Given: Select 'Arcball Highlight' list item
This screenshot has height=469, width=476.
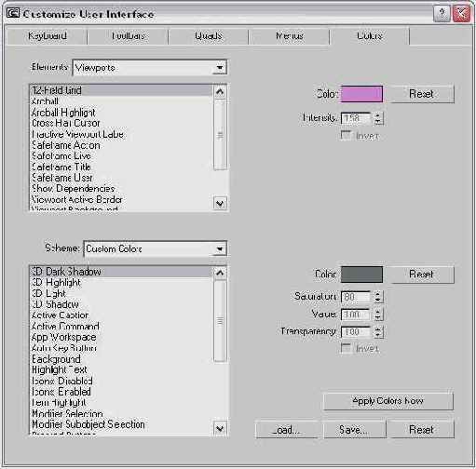Looking at the screenshot, I should point(121,112).
